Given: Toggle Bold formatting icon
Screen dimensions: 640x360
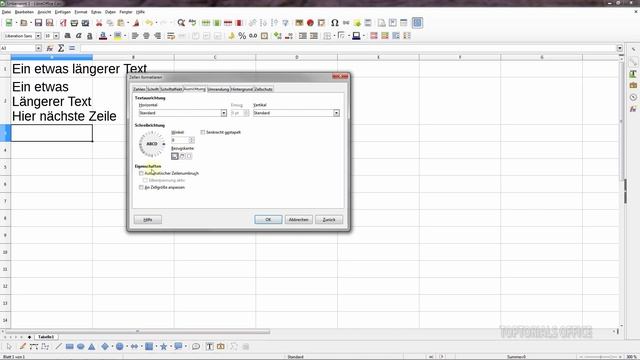Looking at the screenshot, I should pyautogui.click(x=68, y=36).
